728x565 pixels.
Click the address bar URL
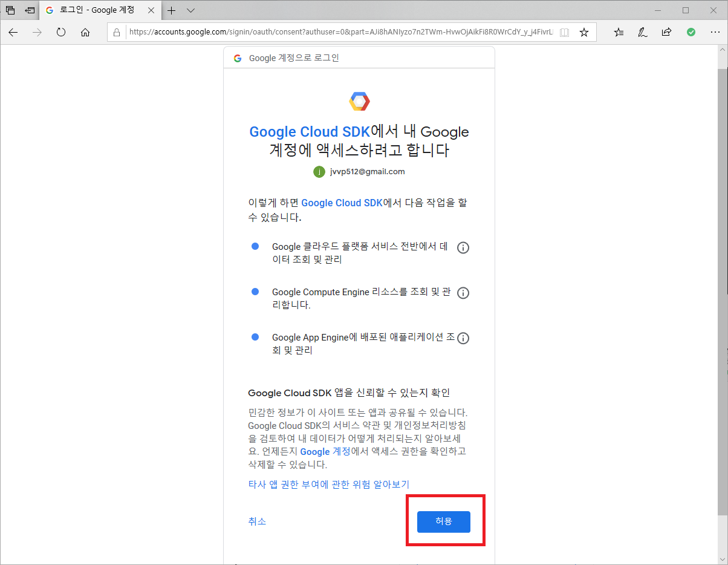click(x=340, y=33)
